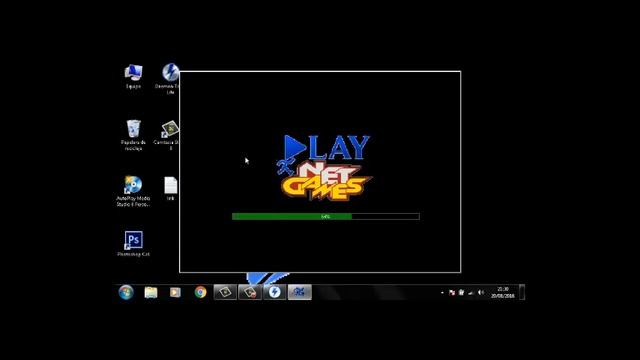
Task: Open Papelera de reciclaje on desktop
Action: pos(133,135)
